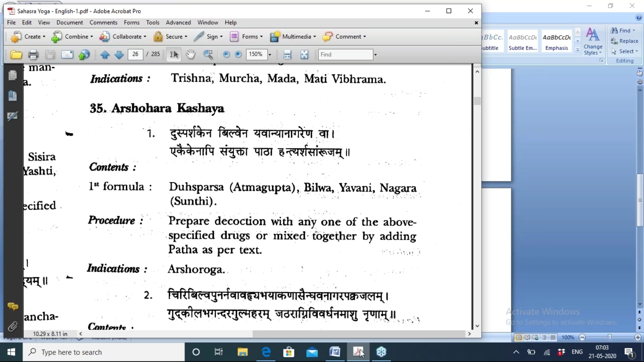Image resolution: width=644 pixels, height=362 pixels.
Task: Go to next page arrow
Action: click(119, 55)
